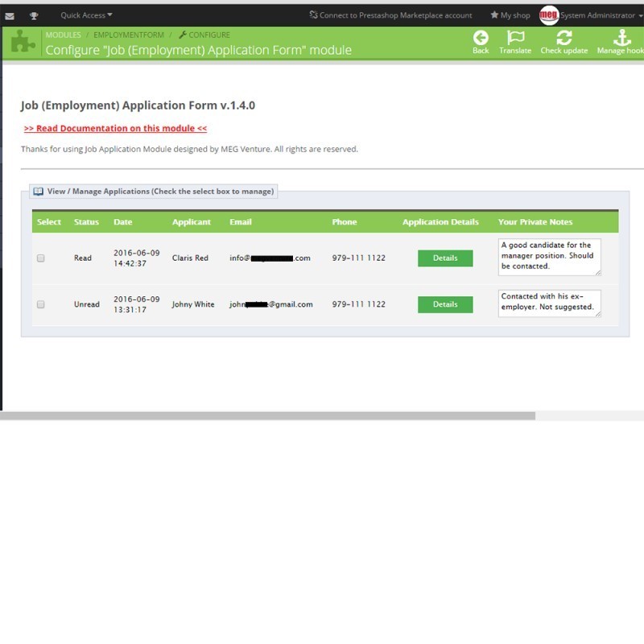Open the envelope messages icon
Image resolution: width=644 pixels, height=644 pixels.
tap(10, 16)
